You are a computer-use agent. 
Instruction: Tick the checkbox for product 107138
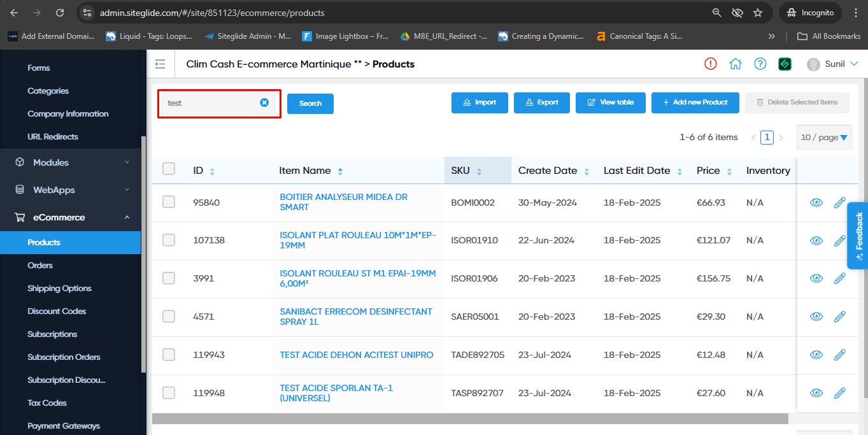coord(169,240)
